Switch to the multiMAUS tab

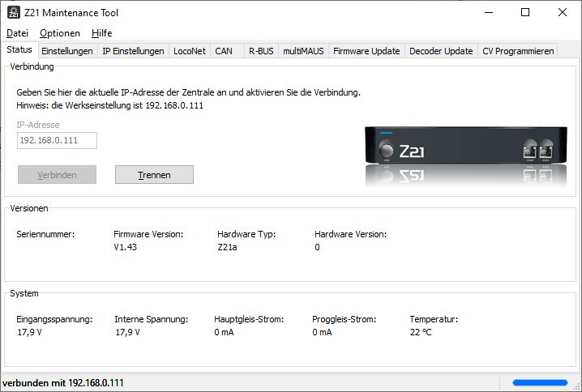303,51
